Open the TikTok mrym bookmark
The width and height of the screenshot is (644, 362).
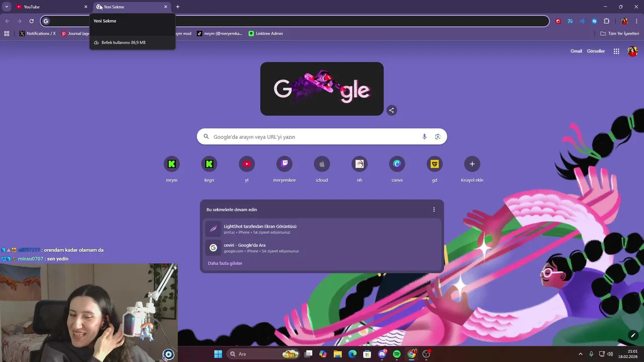click(x=219, y=34)
